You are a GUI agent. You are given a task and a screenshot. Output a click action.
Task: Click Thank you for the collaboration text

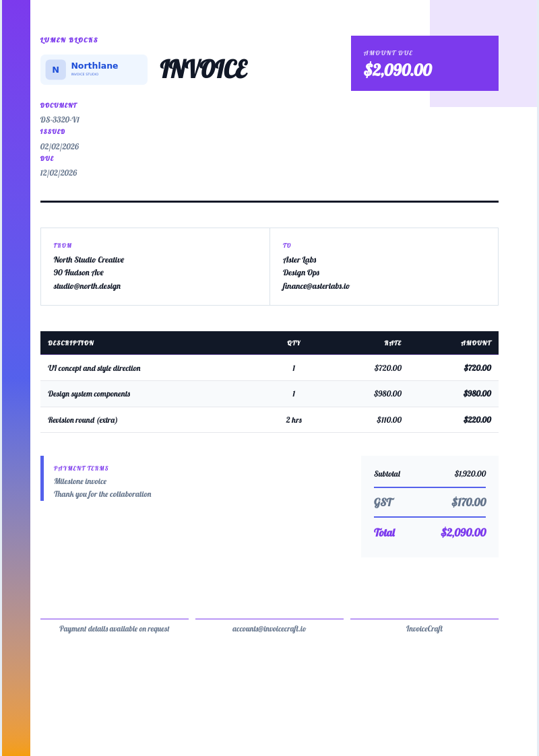(x=102, y=494)
